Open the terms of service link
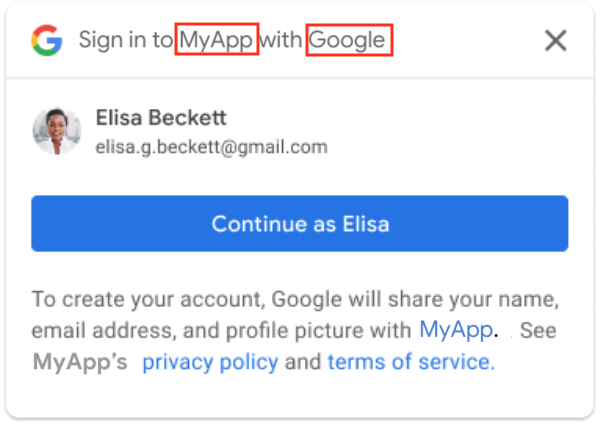Screen dimensions: 600x427 [411, 361]
